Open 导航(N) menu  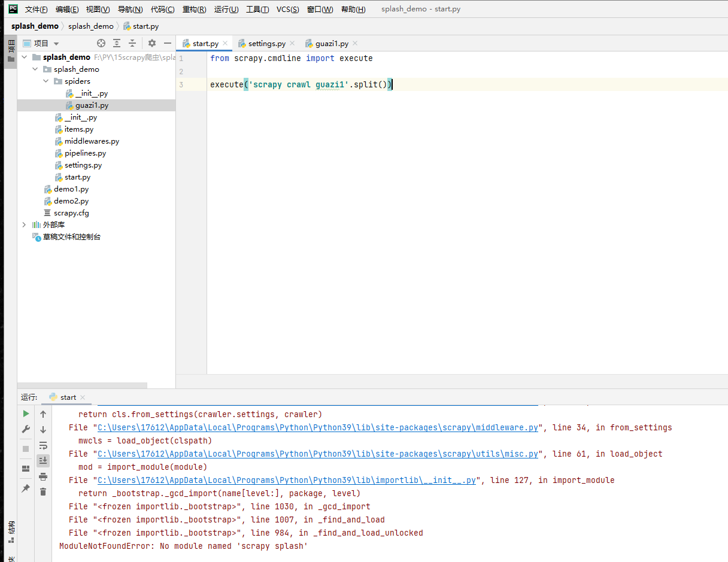pyautogui.click(x=130, y=10)
